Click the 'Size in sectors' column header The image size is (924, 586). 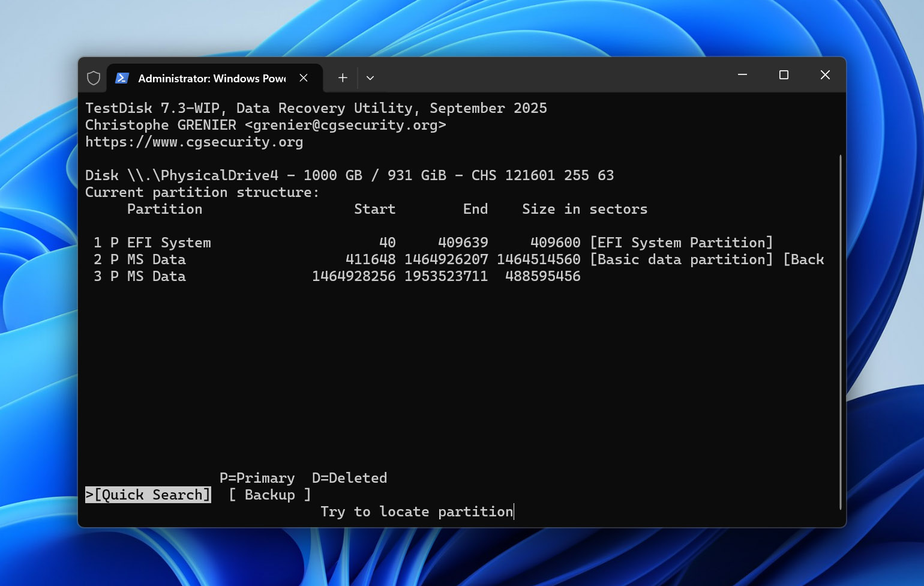point(585,209)
